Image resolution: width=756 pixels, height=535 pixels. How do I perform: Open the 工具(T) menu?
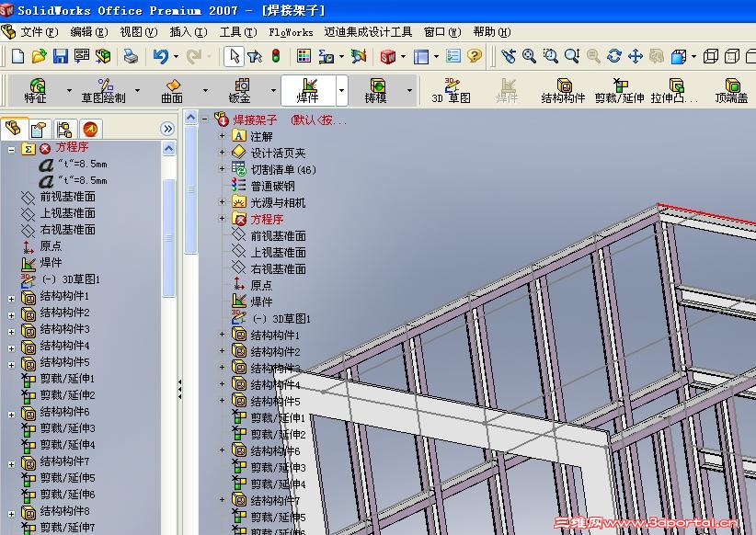[238, 32]
